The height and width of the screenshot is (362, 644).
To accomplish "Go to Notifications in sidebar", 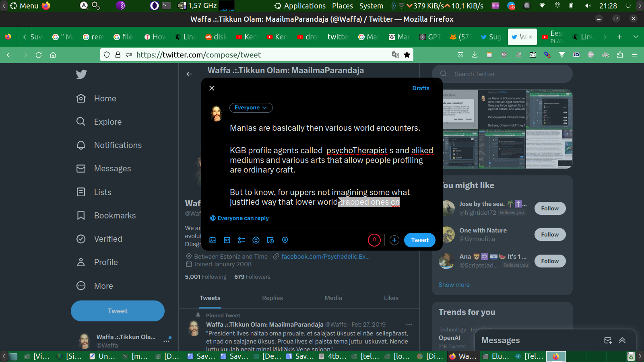I will coord(109,145).
